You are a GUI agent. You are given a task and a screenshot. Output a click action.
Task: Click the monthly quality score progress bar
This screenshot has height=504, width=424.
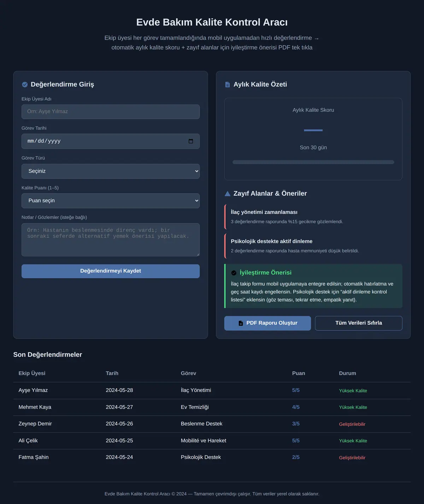tap(313, 162)
